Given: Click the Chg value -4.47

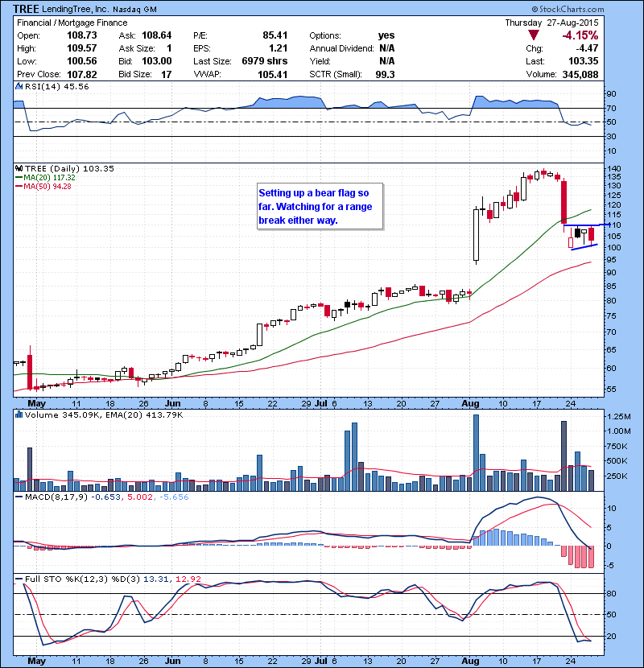Looking at the screenshot, I should coord(587,48).
